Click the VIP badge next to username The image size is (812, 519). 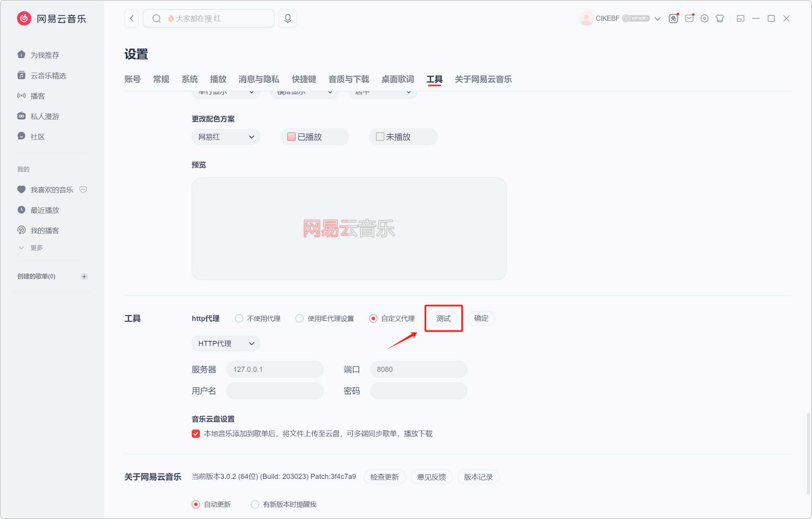pyautogui.click(x=636, y=18)
